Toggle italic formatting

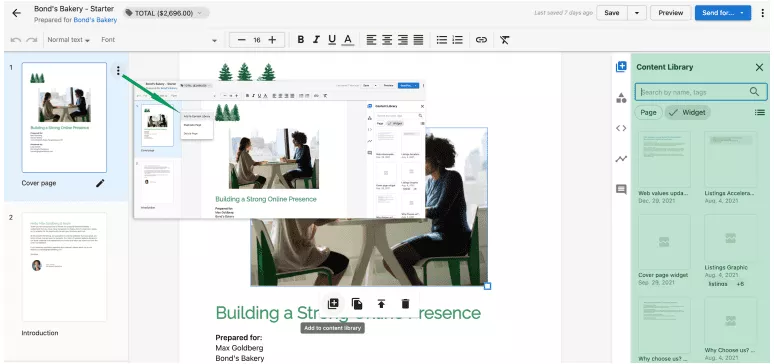coord(316,40)
